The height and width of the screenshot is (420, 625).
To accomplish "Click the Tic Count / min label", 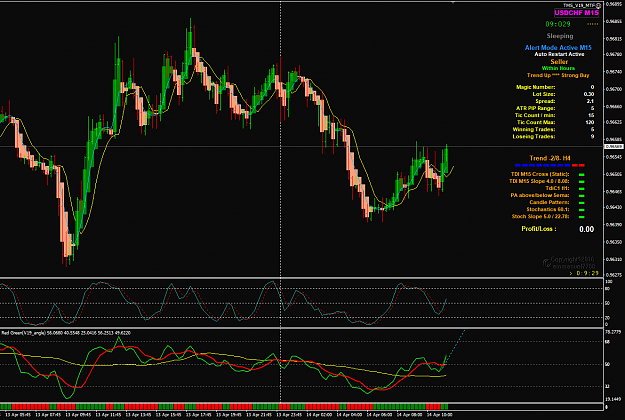I will 535,116.
